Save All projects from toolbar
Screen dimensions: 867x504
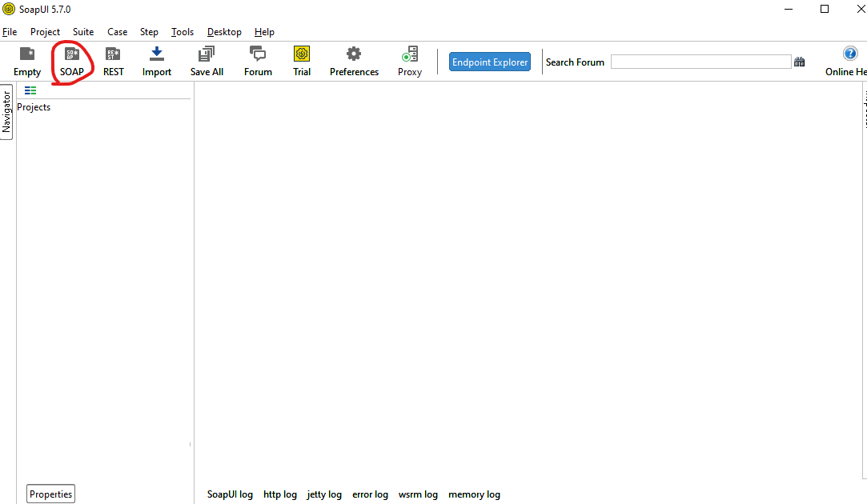click(x=207, y=62)
